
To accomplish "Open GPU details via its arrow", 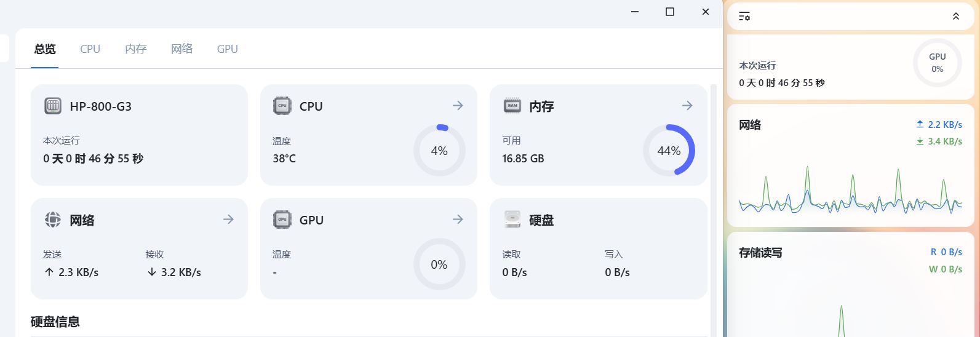I will point(458,220).
